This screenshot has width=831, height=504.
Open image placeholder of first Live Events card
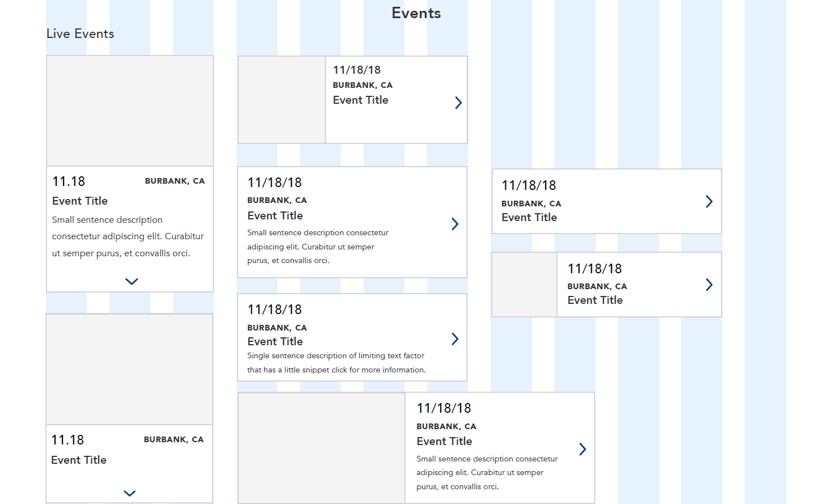point(130,111)
